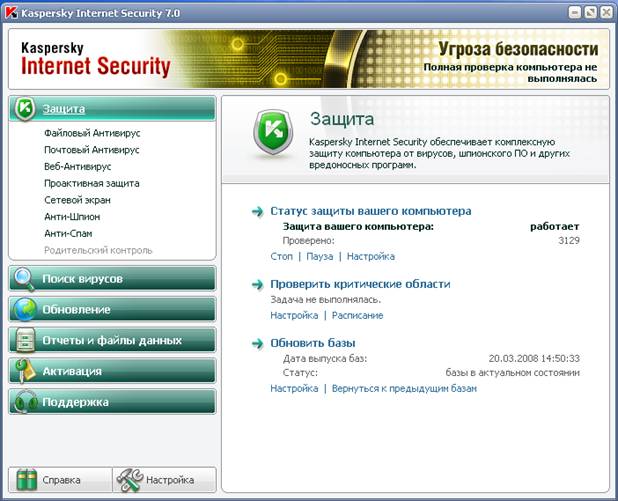Select Анти-Спам component
The width and height of the screenshot is (618, 501).
[x=68, y=234]
